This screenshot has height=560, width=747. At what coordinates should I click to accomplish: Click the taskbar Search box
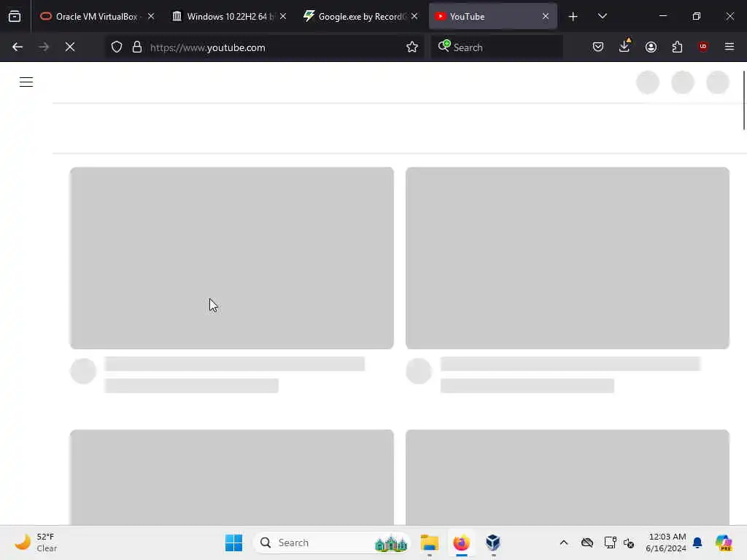point(332,542)
